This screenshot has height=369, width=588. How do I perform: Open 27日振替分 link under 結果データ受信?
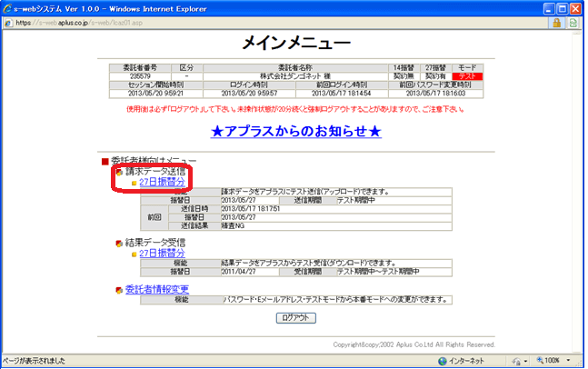point(162,253)
